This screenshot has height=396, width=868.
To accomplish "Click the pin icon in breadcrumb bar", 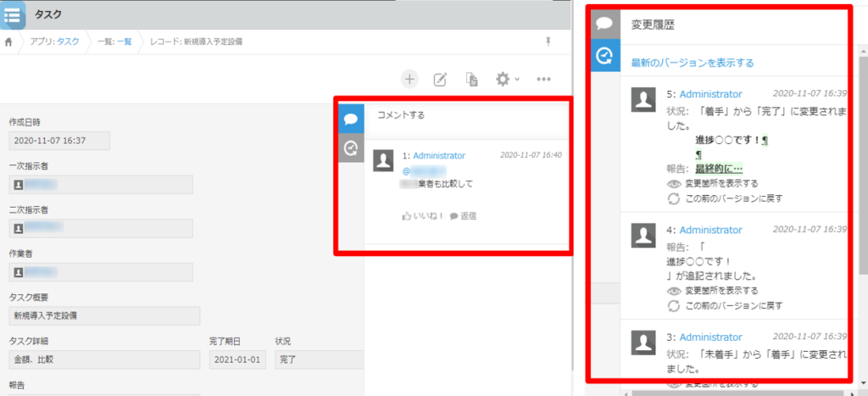I will [548, 41].
